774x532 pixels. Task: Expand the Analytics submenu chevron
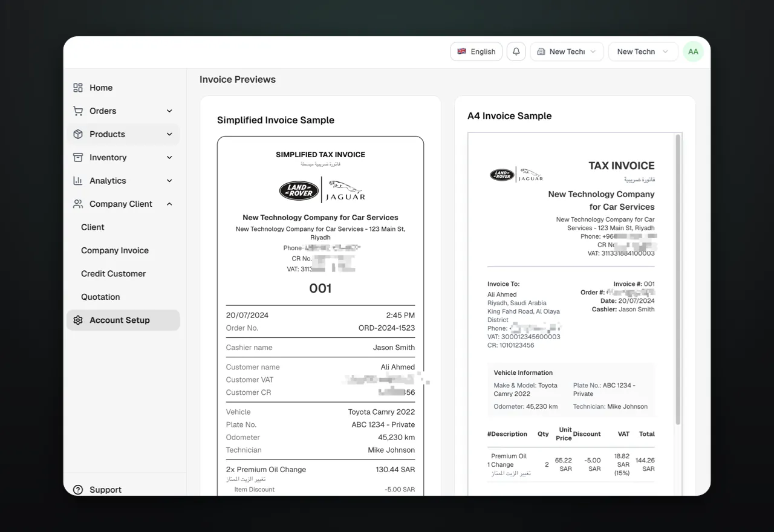click(169, 181)
